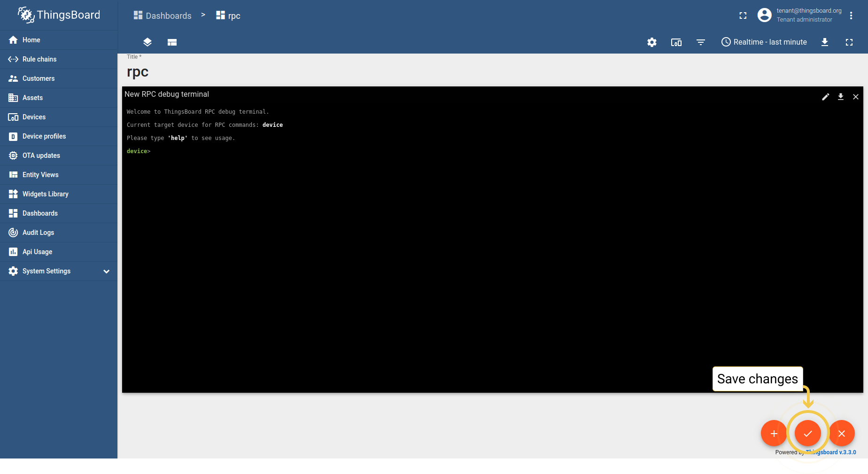Screen dimensions: 868x474
Task: Go to Rule chains in sidebar
Action: point(39,59)
